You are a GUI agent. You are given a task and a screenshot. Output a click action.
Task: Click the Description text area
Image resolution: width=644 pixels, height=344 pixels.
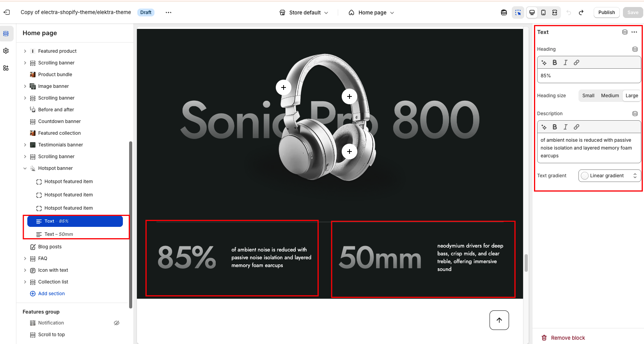pos(589,148)
